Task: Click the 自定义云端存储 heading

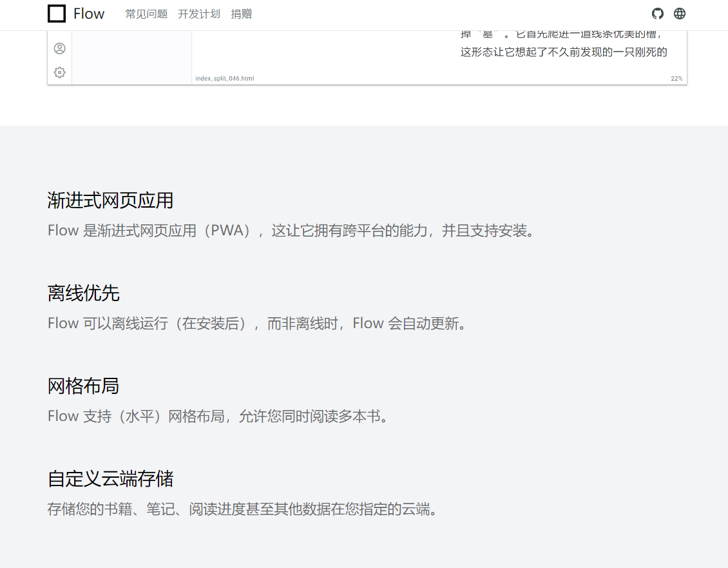Action: tap(110, 479)
